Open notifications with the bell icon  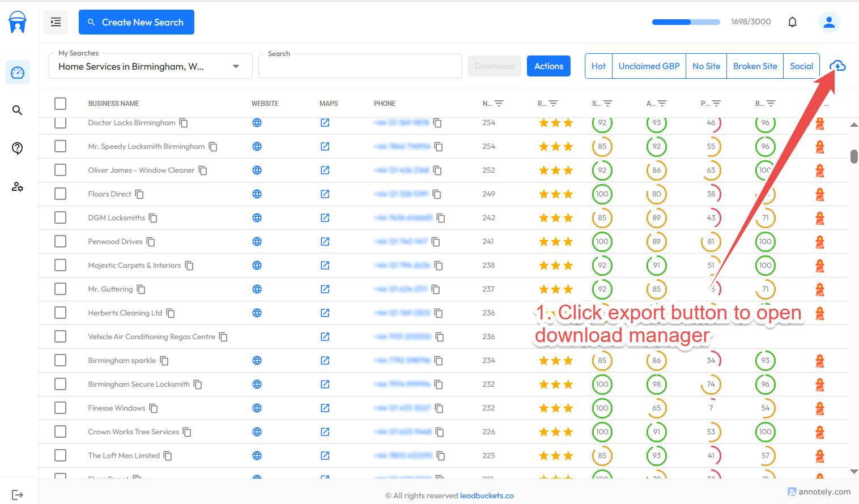[x=792, y=22]
